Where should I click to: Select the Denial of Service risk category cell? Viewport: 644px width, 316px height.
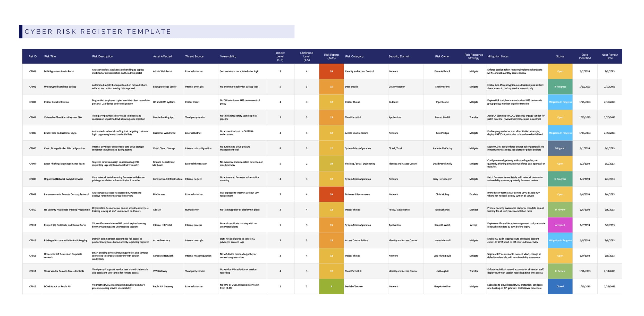coord(354,286)
